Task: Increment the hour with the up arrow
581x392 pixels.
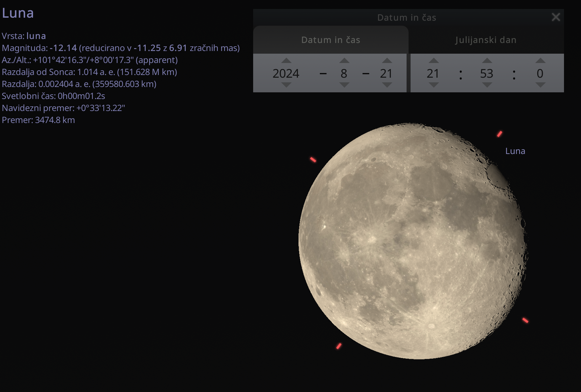Action: pos(433,61)
